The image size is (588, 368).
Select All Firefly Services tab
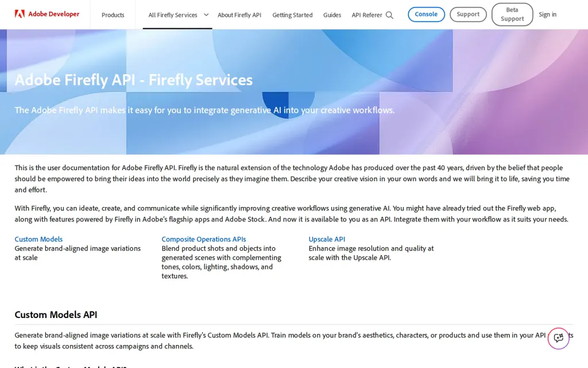(x=173, y=15)
